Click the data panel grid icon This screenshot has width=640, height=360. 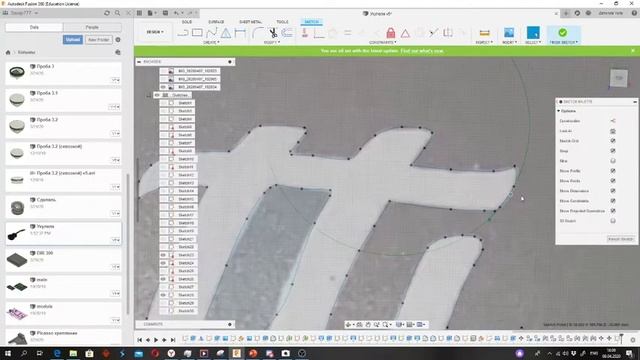click(x=139, y=13)
